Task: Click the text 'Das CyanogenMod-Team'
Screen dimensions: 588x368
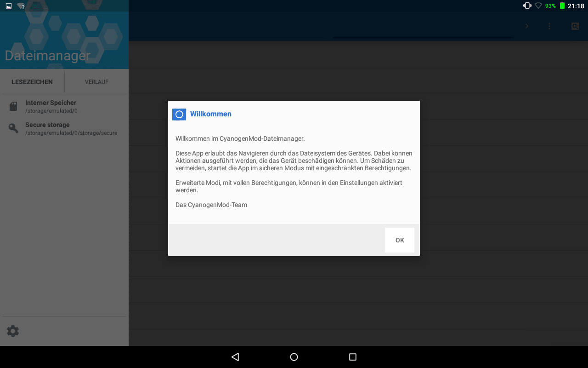Action: point(211,205)
